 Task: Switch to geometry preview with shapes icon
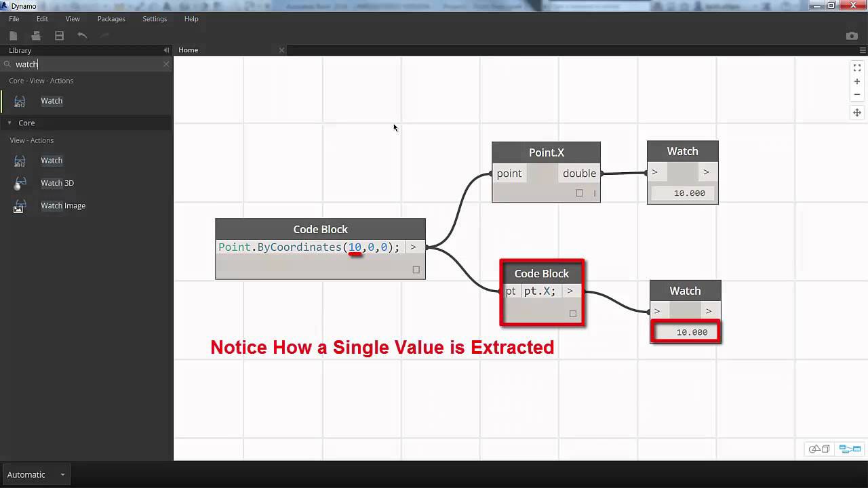pos(819,449)
